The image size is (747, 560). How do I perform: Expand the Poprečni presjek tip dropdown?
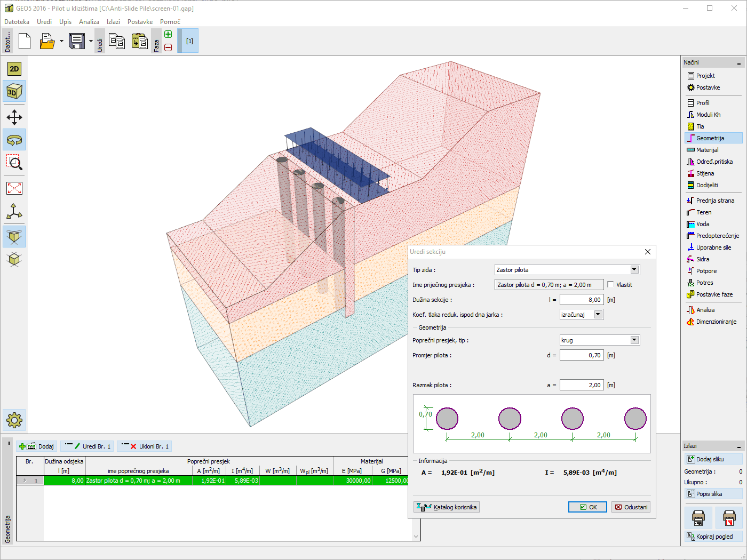pyautogui.click(x=634, y=340)
